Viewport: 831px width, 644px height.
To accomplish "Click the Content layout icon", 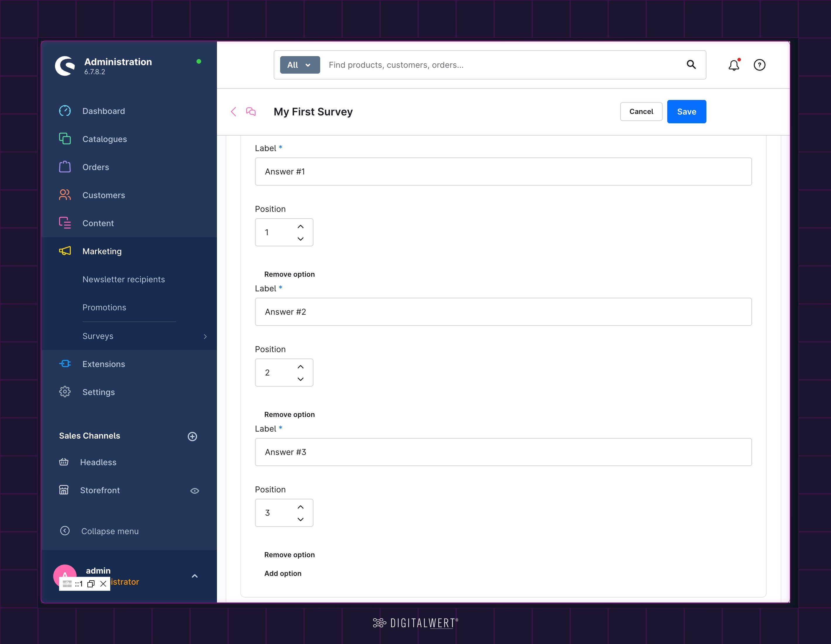I will pos(65,223).
